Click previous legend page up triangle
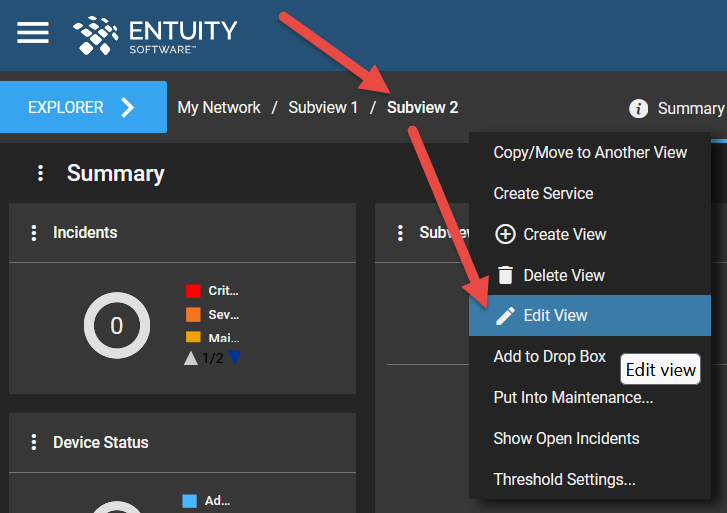 pos(191,358)
